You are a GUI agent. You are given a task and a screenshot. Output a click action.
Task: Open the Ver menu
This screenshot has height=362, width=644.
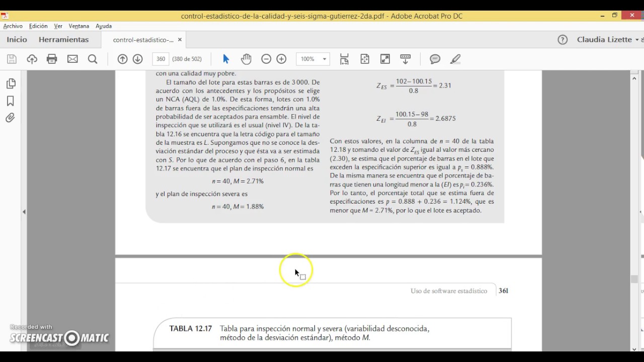(58, 26)
